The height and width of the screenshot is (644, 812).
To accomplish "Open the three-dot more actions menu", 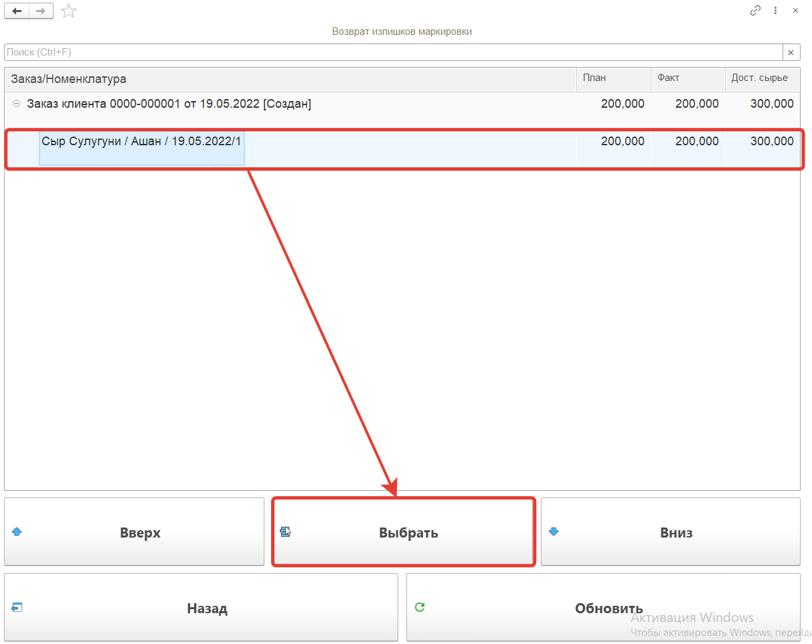I will click(775, 11).
